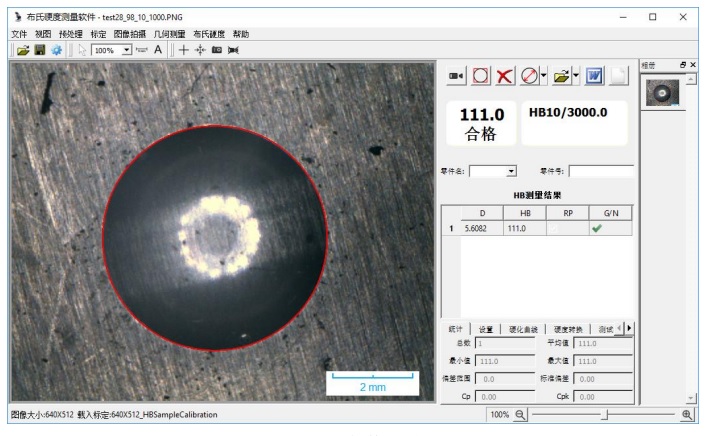Image resolution: width=706 pixels, height=436 pixels.
Task: Click the crosshair plus tool in toolbar
Action: (x=183, y=49)
